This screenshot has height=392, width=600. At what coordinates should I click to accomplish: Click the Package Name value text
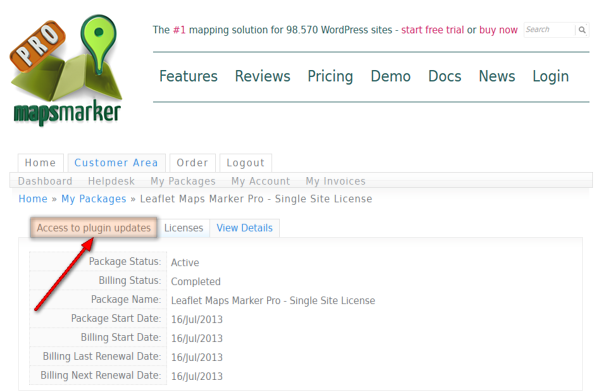[273, 301]
